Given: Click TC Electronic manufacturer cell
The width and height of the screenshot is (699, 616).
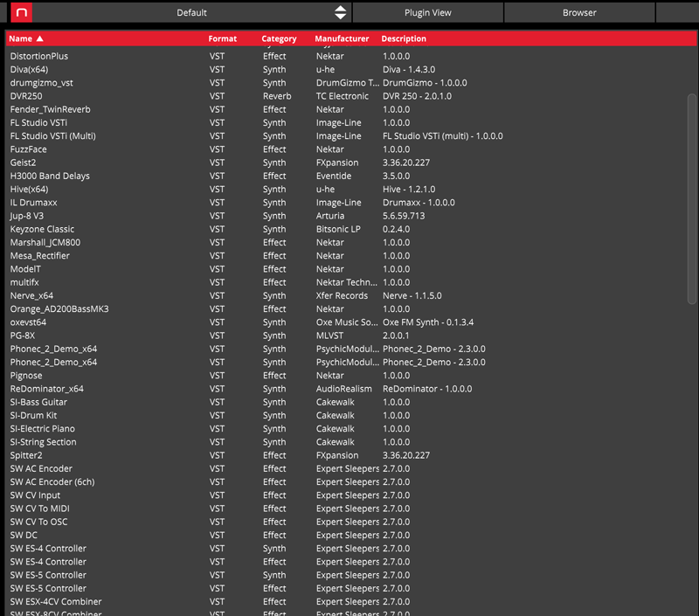Looking at the screenshot, I should pyautogui.click(x=343, y=96).
